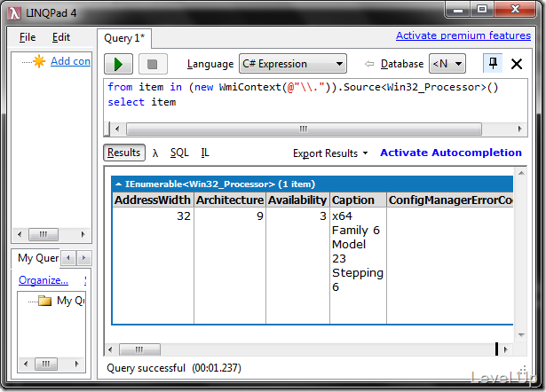
Task: Click the AddressWidth column header
Action: point(153,200)
